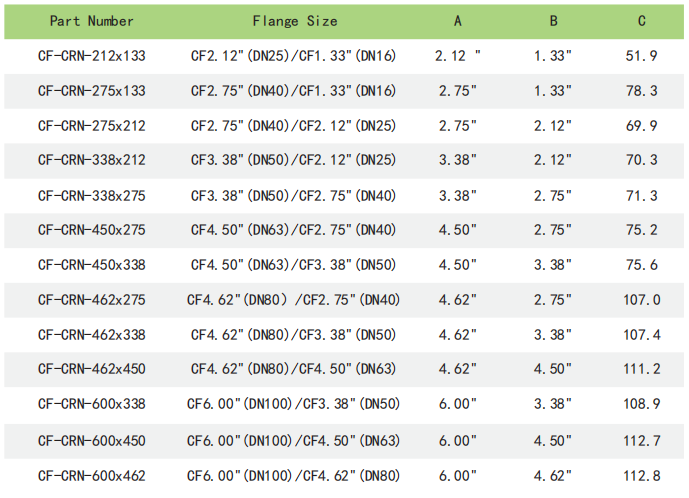
Task: Select part number CF-CRN-212x133
Action: (x=91, y=56)
